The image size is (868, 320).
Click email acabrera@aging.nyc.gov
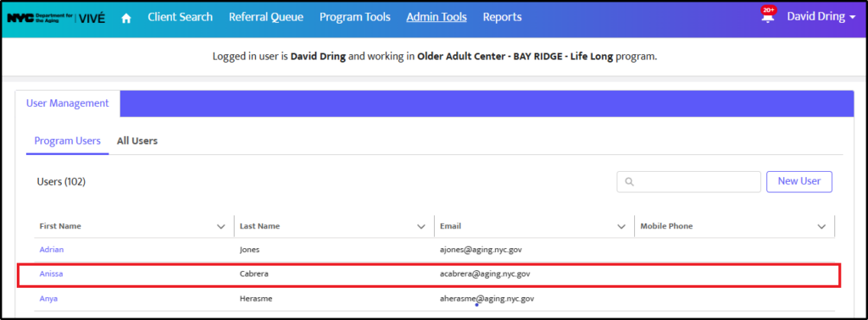485,273
